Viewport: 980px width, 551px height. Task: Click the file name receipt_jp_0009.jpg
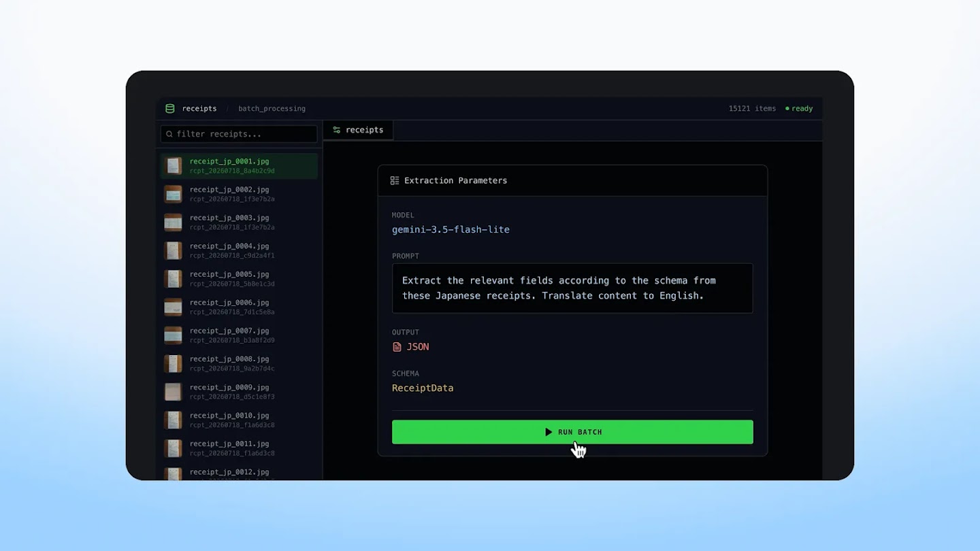[229, 387]
